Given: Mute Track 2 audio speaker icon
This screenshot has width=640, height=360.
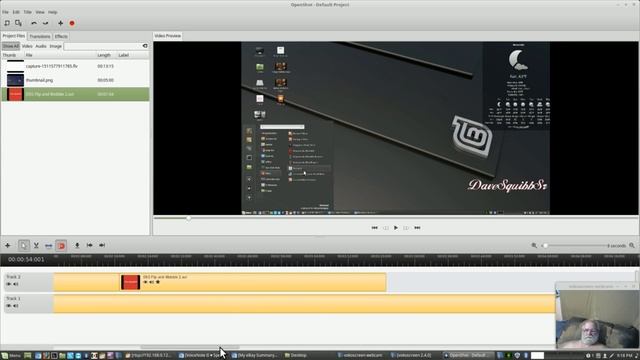Looking at the screenshot, I should 16,284.
